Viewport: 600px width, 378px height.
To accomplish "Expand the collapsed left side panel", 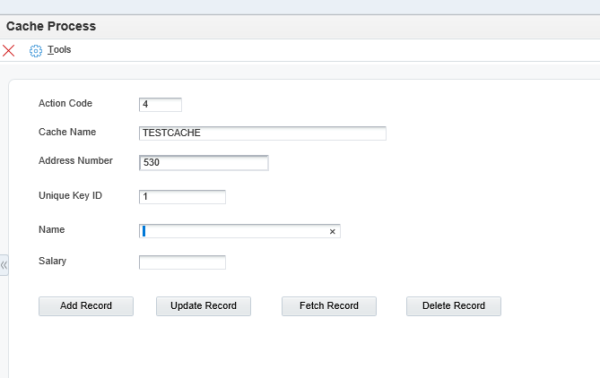I will tap(4, 265).
